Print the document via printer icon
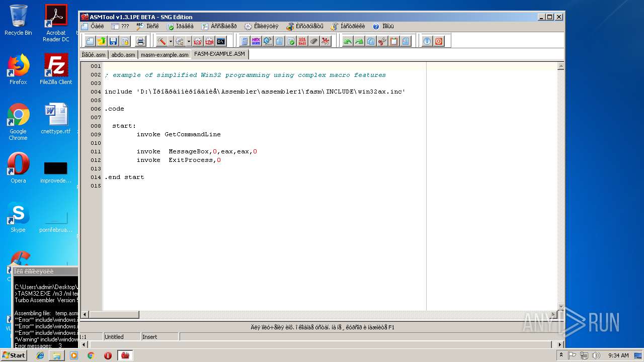644x362 pixels. tap(140, 41)
